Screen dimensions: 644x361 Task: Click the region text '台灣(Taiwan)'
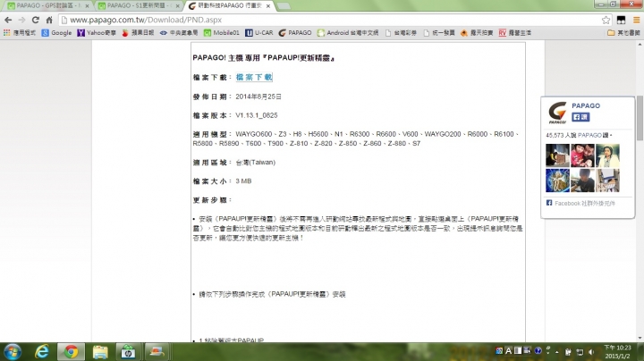point(256,163)
